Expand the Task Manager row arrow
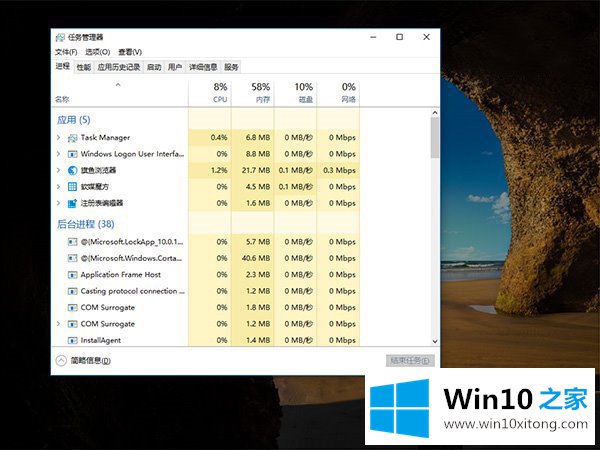 click(x=58, y=137)
